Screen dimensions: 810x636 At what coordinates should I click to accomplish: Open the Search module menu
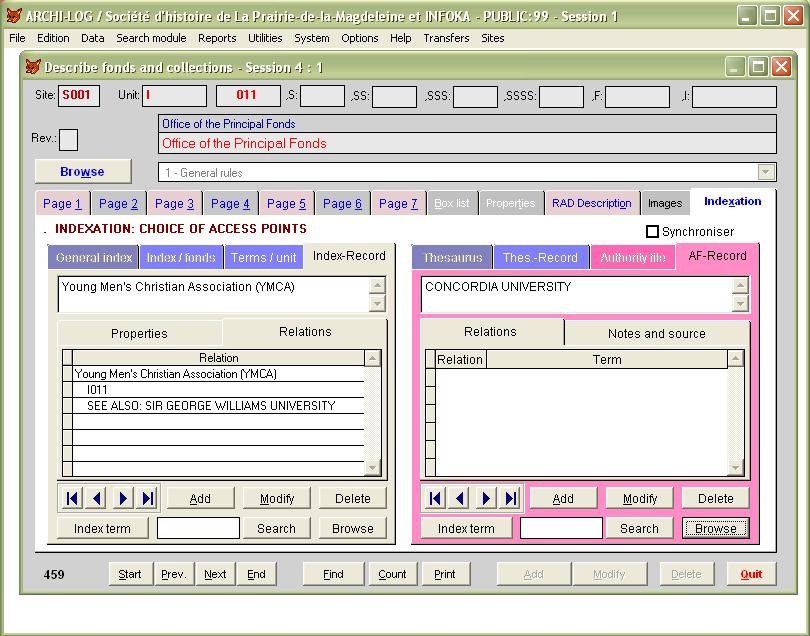coord(151,38)
